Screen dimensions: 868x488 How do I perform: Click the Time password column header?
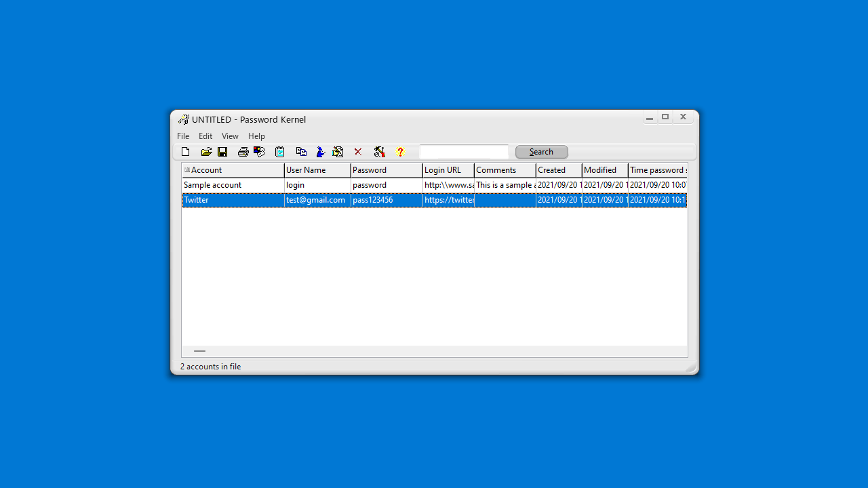pyautogui.click(x=658, y=170)
